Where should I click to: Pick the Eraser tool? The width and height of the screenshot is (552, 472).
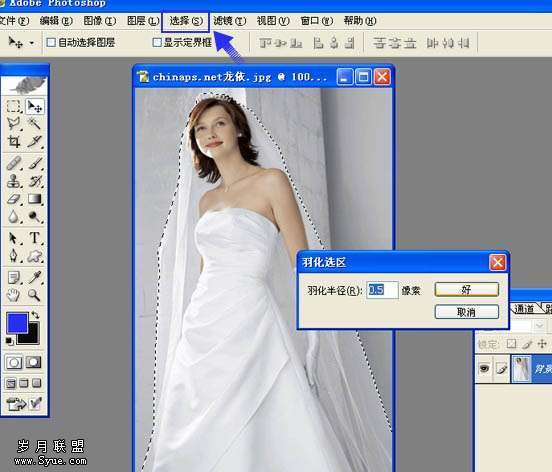[x=14, y=199]
